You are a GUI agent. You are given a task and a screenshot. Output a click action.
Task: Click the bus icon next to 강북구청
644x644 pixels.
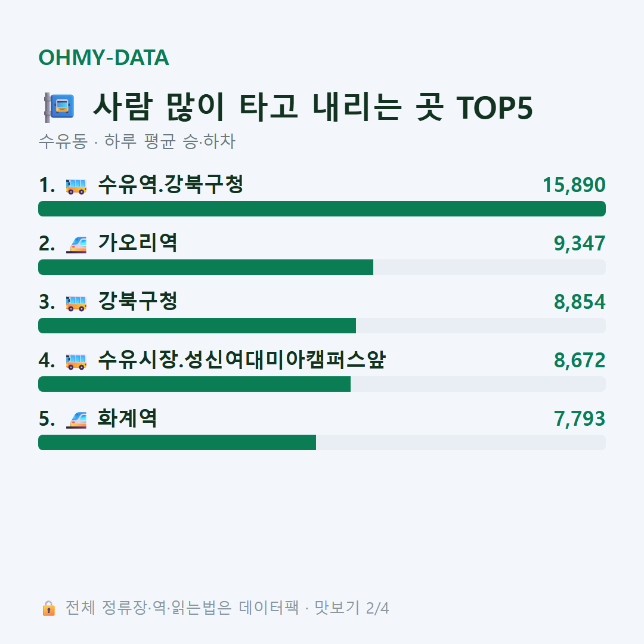tap(76, 303)
